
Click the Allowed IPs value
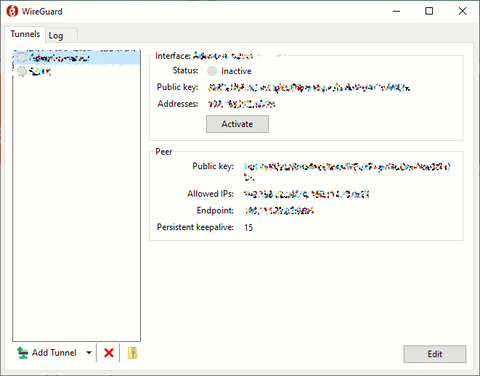pyautogui.click(x=306, y=194)
